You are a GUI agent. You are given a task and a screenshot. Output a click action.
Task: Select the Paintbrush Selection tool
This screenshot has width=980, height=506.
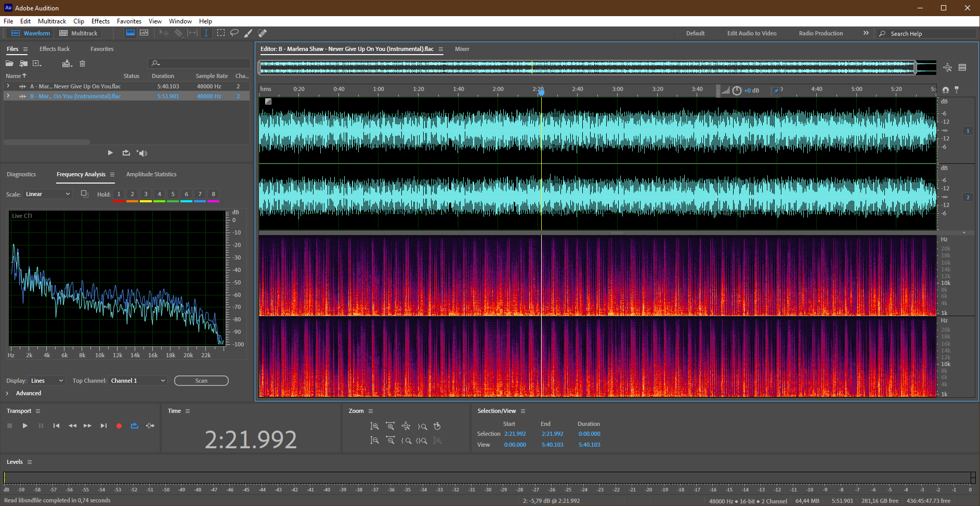click(x=249, y=33)
